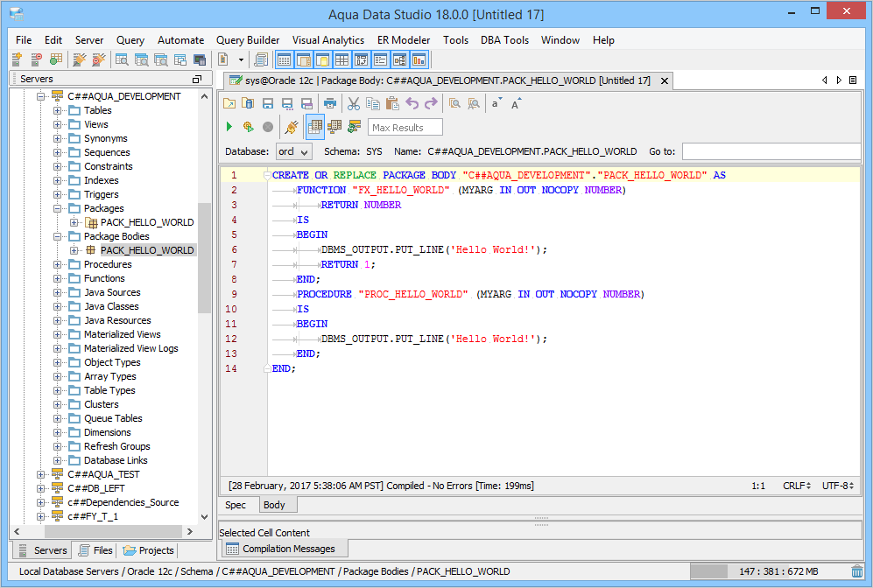Toggle the chart panel button in main toolbar
873x588 pixels.
(x=419, y=59)
